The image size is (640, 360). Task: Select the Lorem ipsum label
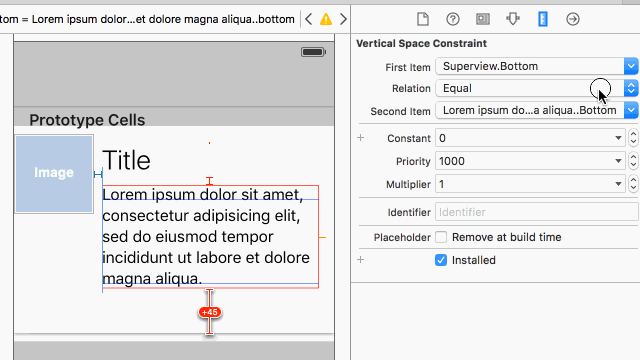[210, 237]
